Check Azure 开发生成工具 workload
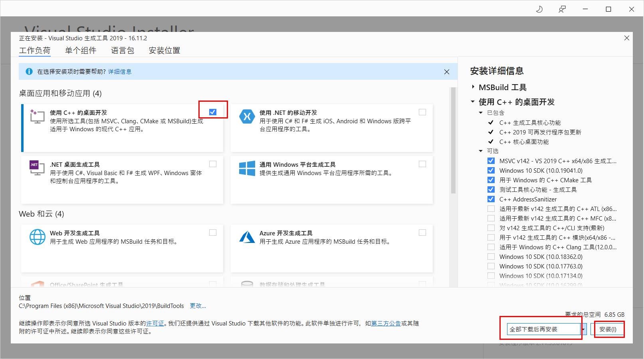Image resolution: width=644 pixels, height=359 pixels. (x=422, y=233)
